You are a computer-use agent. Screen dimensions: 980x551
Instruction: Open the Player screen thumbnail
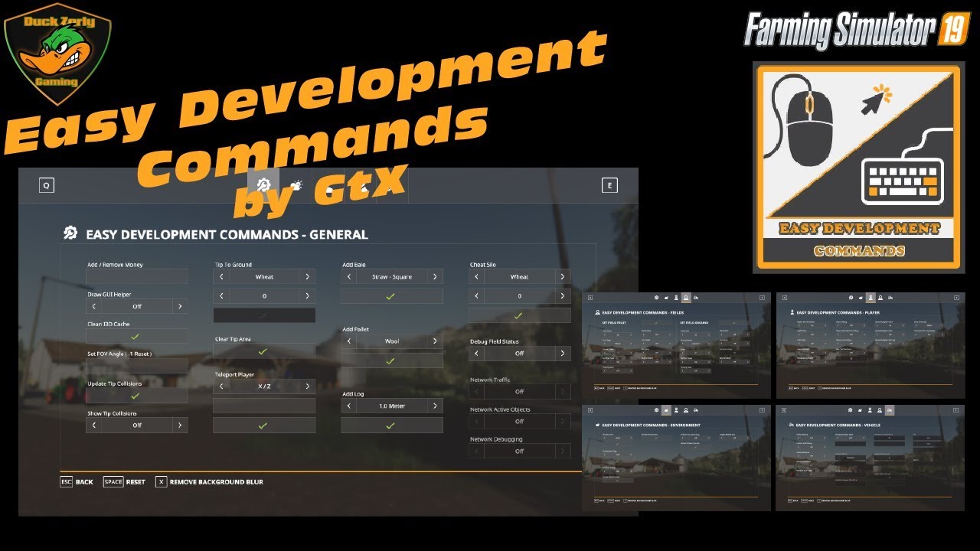(x=871, y=345)
